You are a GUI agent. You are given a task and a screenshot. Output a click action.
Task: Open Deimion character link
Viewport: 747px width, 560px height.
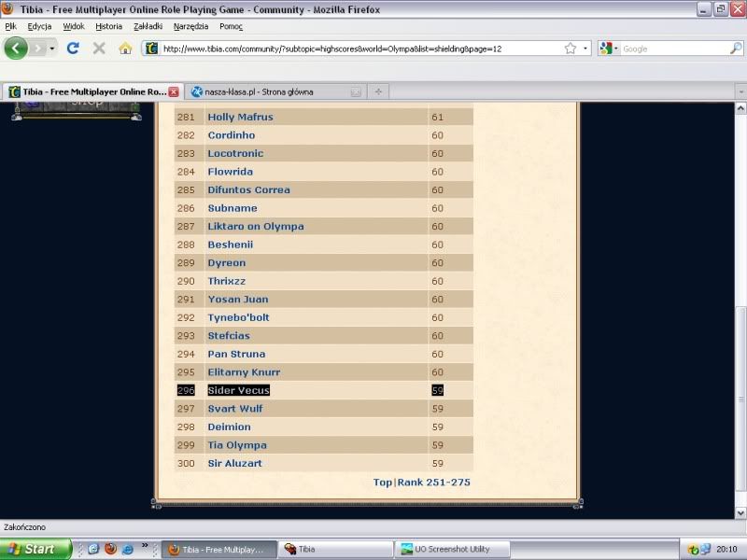pos(229,427)
